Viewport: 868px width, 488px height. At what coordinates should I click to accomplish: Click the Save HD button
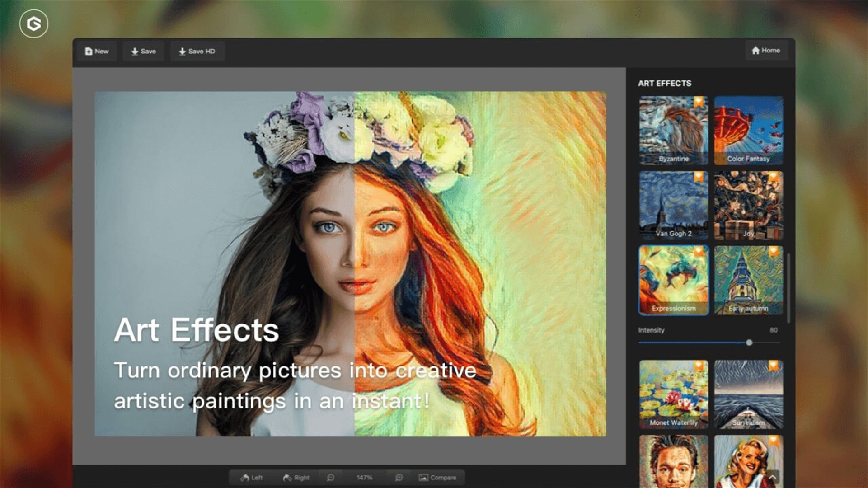tap(197, 51)
